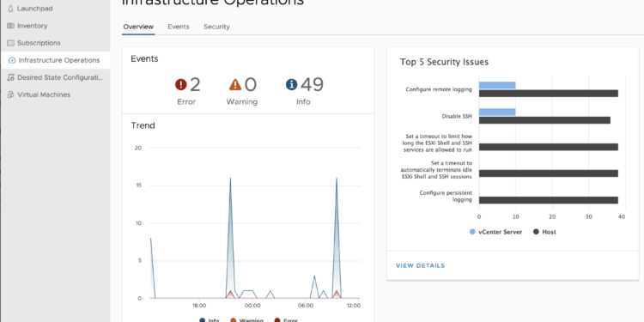
Task: Click the 06:00 axis label on Trend chart
Action: click(305, 306)
